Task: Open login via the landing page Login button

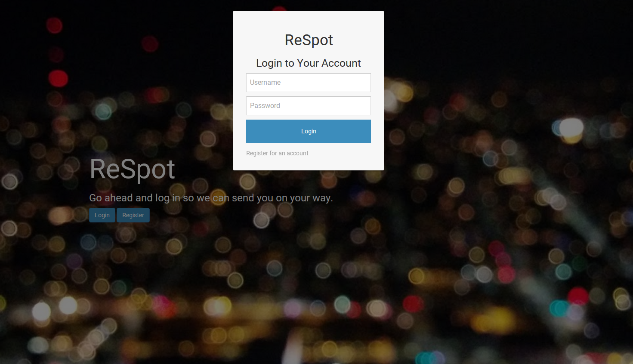Action: (102, 215)
